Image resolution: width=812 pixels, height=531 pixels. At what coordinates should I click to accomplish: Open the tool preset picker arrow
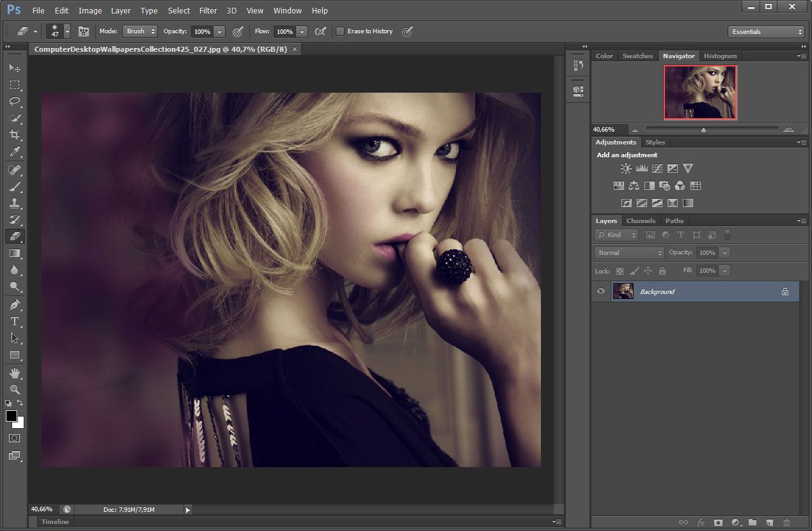pos(35,31)
